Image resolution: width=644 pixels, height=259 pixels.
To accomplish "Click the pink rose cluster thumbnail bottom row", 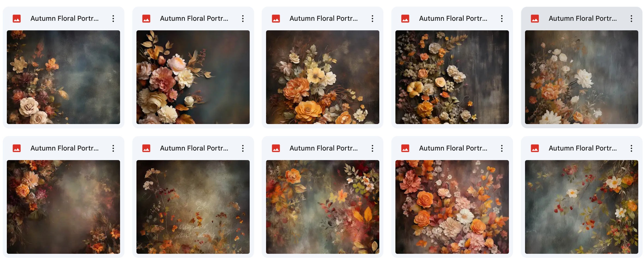I will coord(452,207).
